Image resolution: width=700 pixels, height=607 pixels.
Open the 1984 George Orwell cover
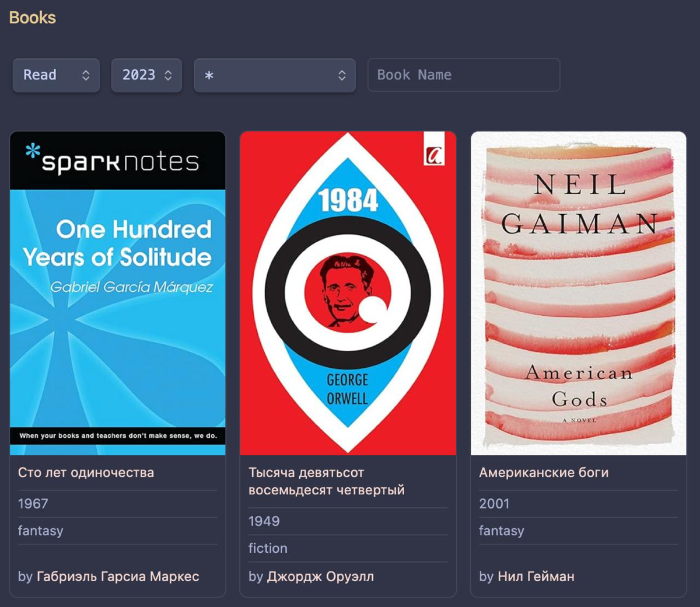click(348, 294)
